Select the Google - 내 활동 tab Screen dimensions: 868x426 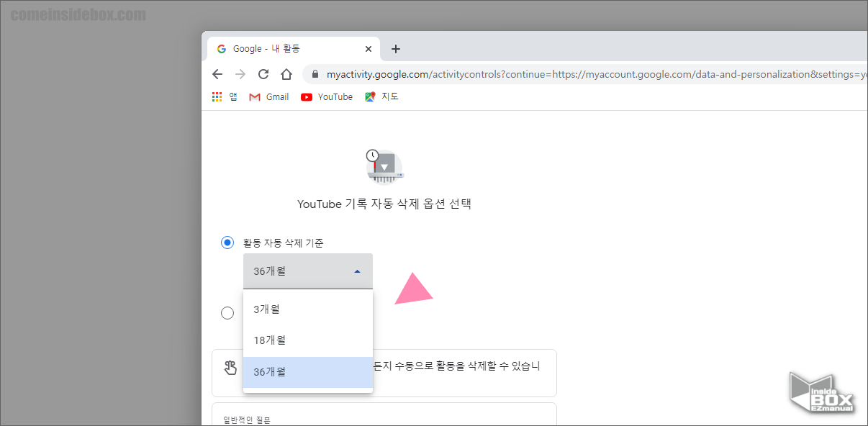tap(294, 49)
